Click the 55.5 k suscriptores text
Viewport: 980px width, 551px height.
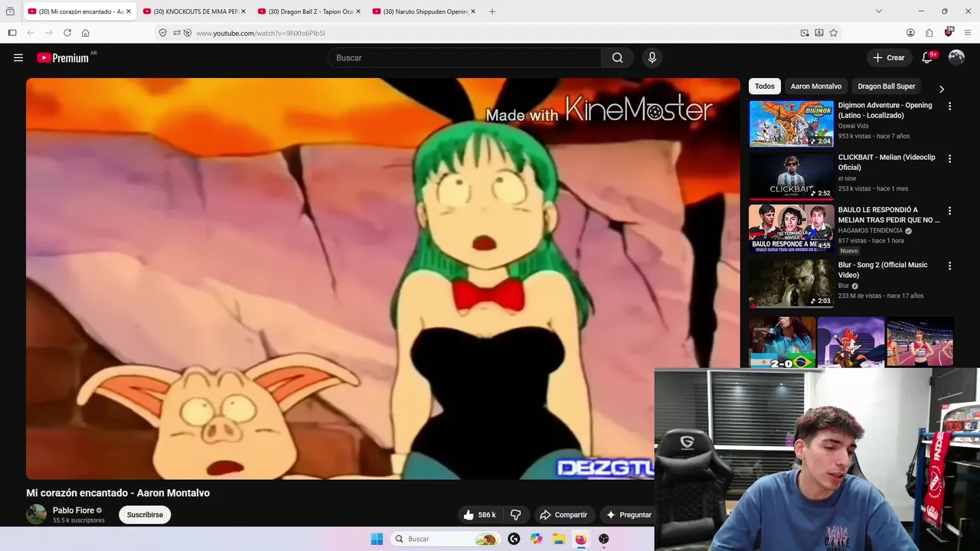(x=79, y=520)
